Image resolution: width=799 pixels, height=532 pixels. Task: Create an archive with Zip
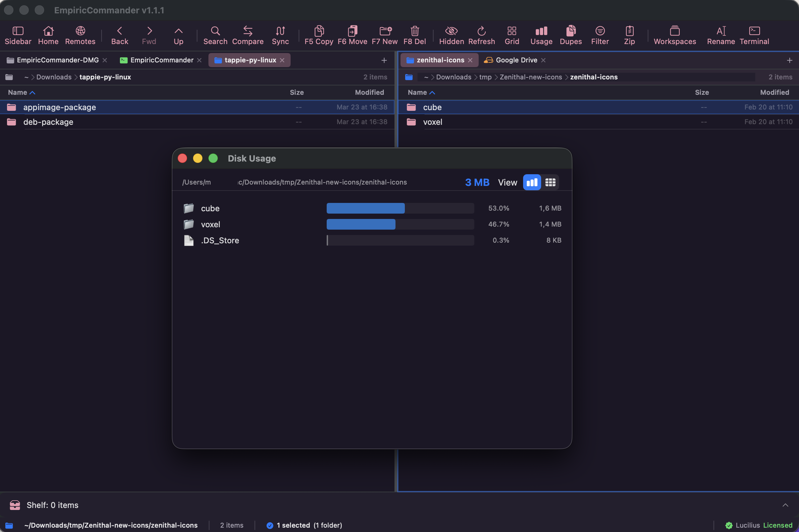pyautogui.click(x=630, y=35)
